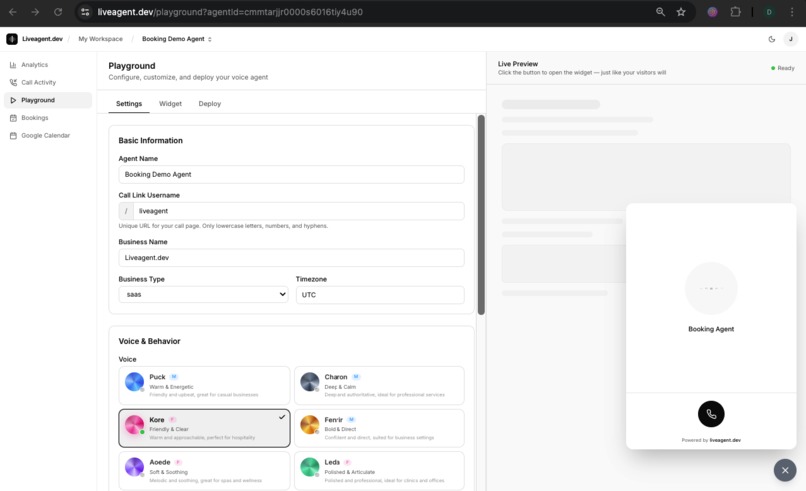Click the browser forward arrow
The image size is (806, 491).
[x=35, y=12]
